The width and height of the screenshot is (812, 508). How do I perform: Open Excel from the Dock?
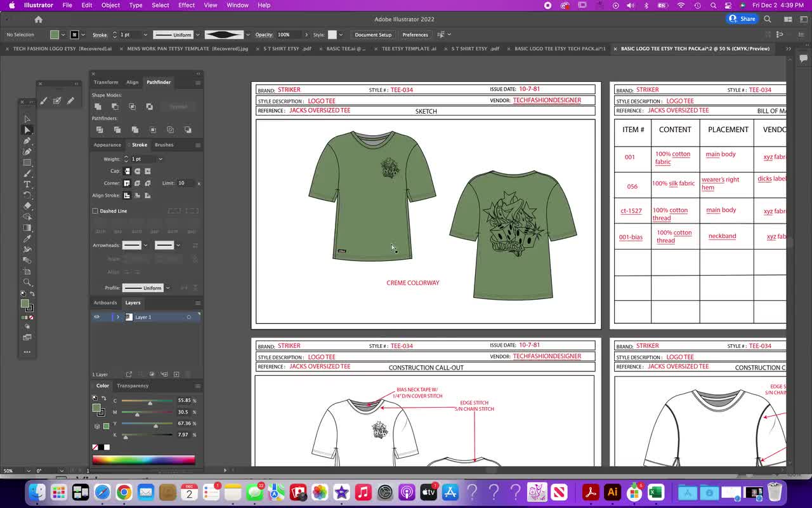coord(656,492)
